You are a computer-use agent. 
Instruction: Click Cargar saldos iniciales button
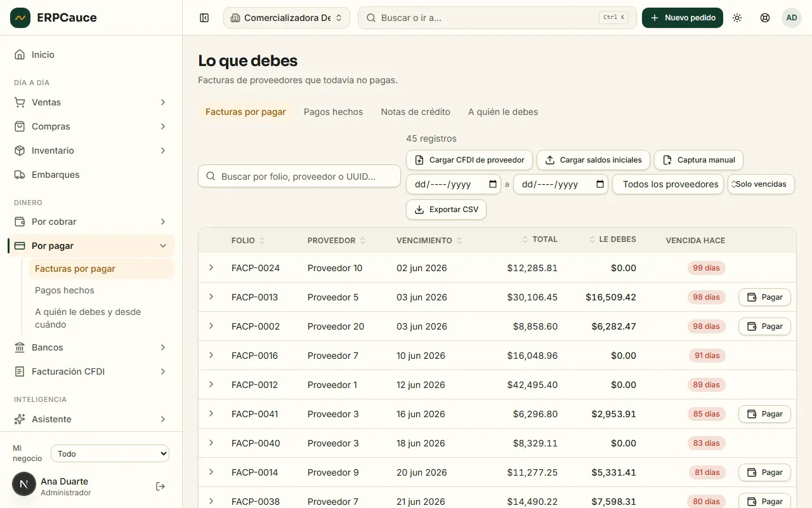(593, 160)
